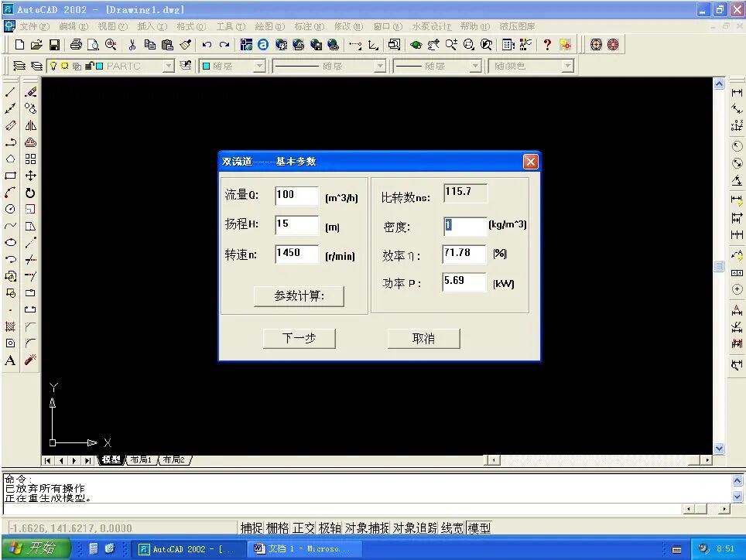746x560 pixels.
Task: Open the linetype control dropdown
Action: tap(380, 66)
